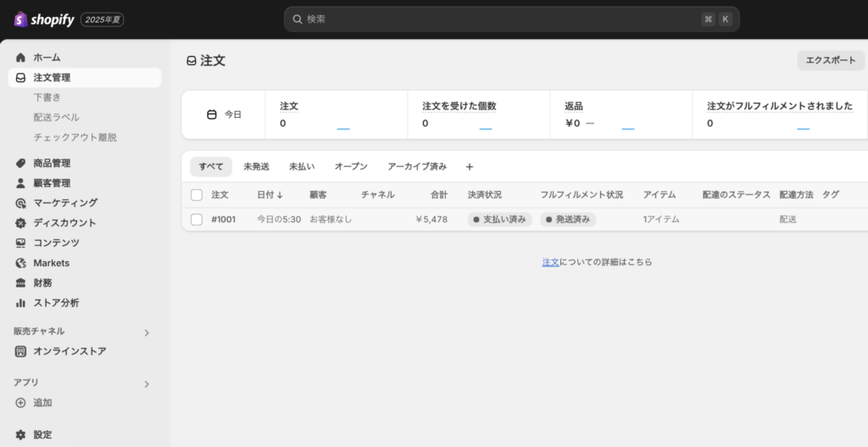Click the 決済状況 column header
Image resolution: width=868 pixels, height=447 pixels.
click(485, 195)
